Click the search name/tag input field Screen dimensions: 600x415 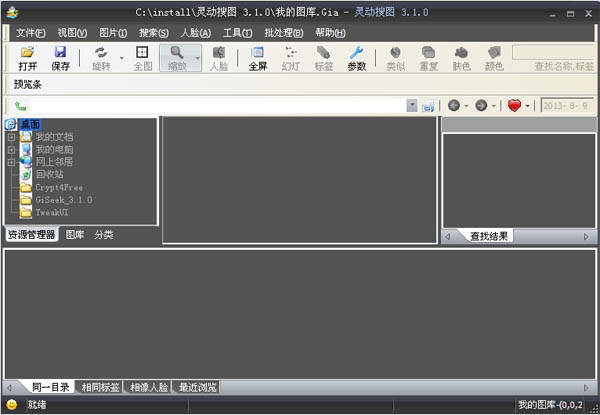point(555,52)
